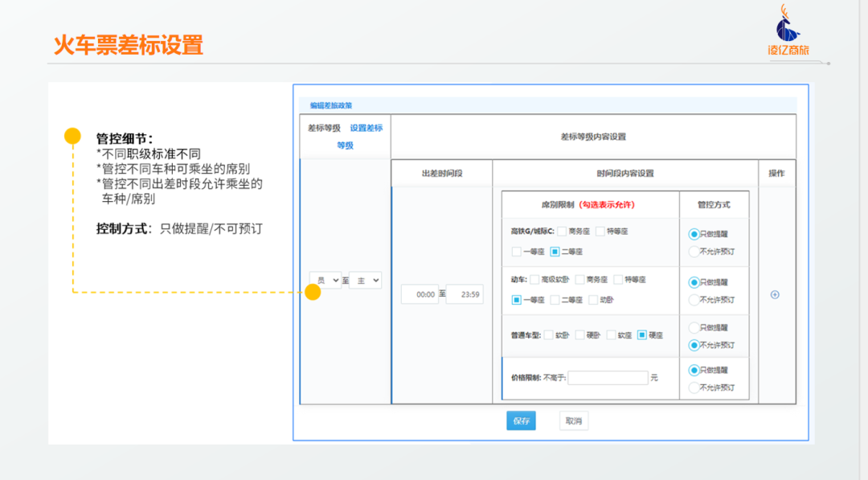Uncheck 二等座 under 高铁G/城际C
This screenshot has height=480, width=868.
(x=555, y=252)
